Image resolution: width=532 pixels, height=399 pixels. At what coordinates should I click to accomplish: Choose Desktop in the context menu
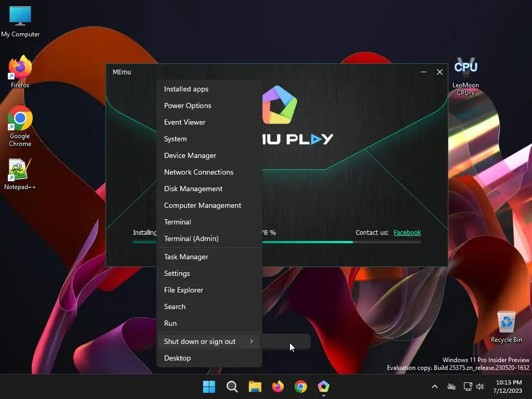pos(209,358)
